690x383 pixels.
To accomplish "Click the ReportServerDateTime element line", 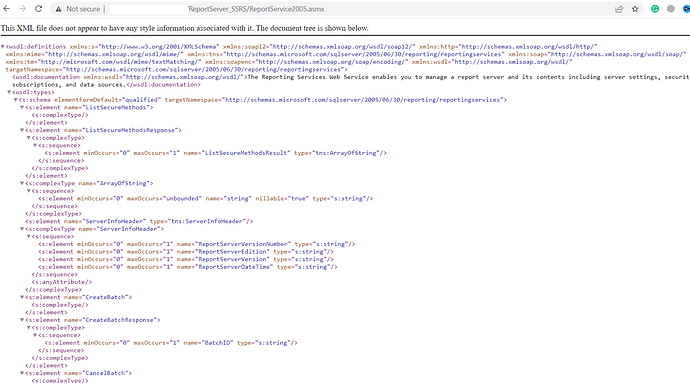I will point(187,267).
